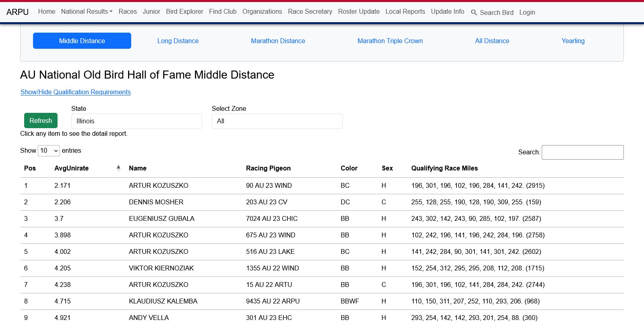Viewport: 644px width, 322px height.
Task: Navigate to Find Club page
Action: pos(223,12)
